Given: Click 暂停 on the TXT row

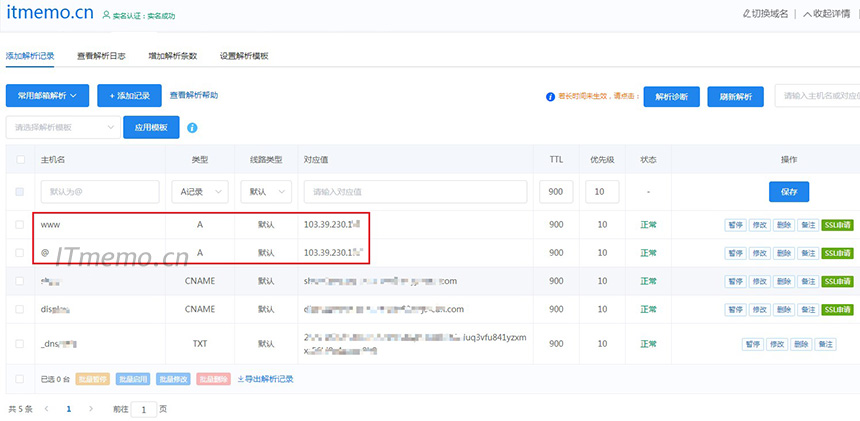Looking at the screenshot, I should click(752, 344).
